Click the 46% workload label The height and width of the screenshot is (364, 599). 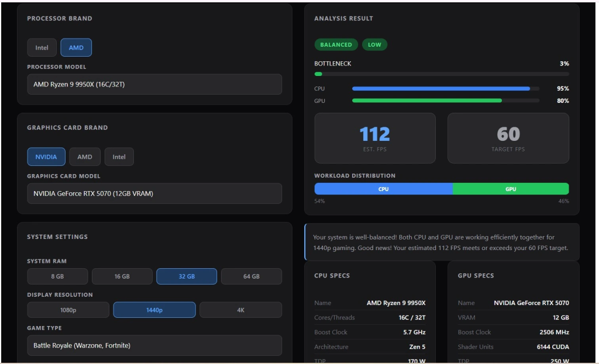(x=563, y=201)
